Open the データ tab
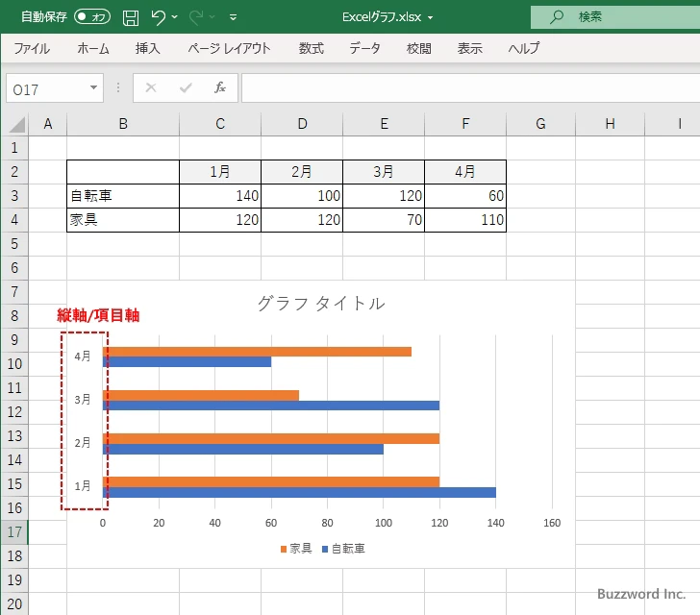This screenshot has width=700, height=615. [x=364, y=48]
